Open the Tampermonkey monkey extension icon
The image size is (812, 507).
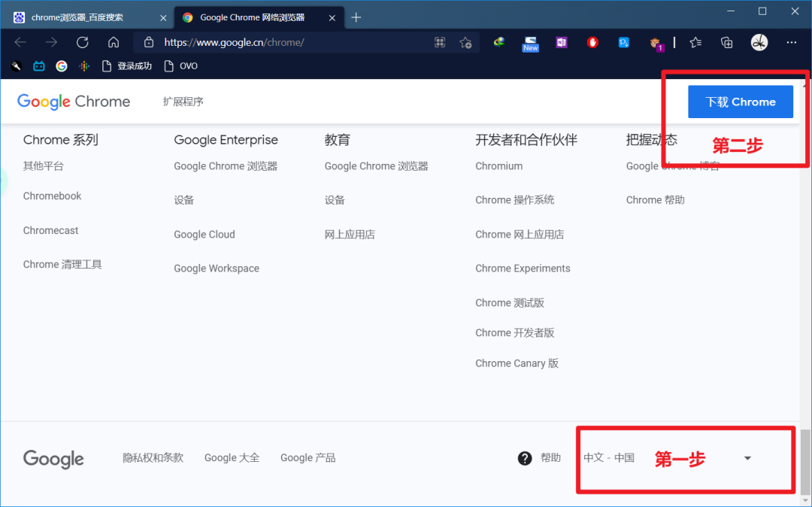tap(656, 44)
